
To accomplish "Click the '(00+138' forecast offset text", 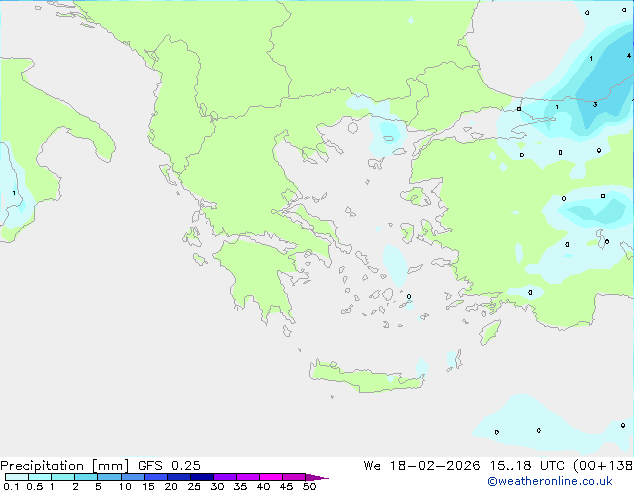I will click(x=603, y=466).
